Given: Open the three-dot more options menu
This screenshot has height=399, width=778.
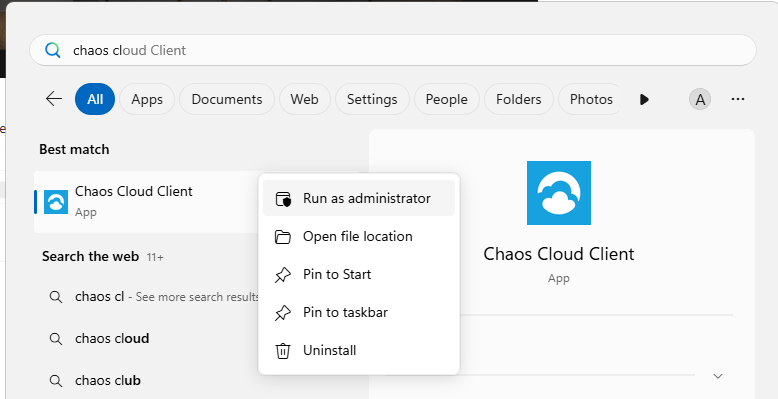Looking at the screenshot, I should pyautogui.click(x=738, y=99).
